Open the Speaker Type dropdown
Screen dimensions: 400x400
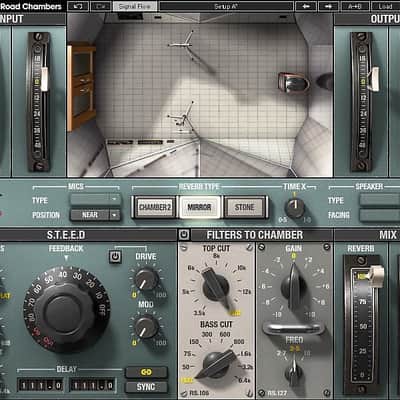(380, 200)
